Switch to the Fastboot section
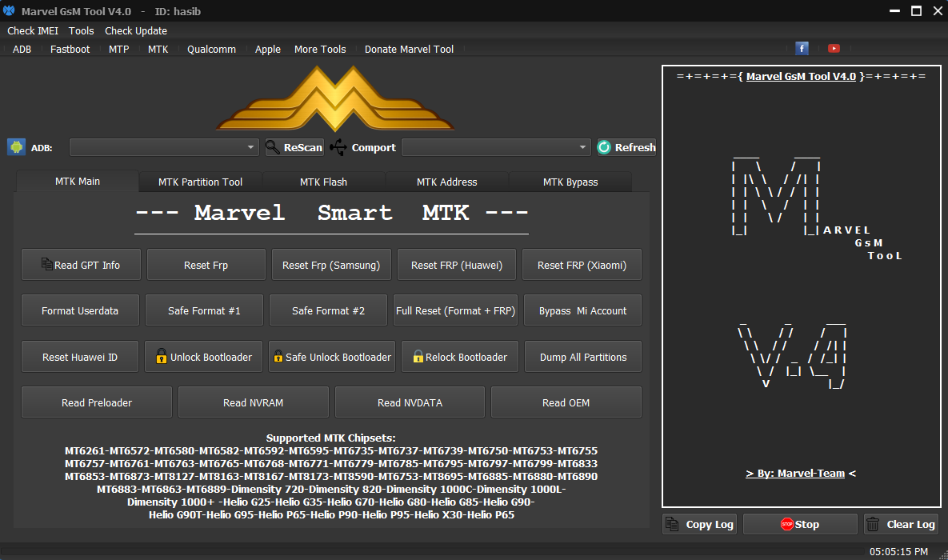Viewport: 948px width, 560px height. [70, 49]
